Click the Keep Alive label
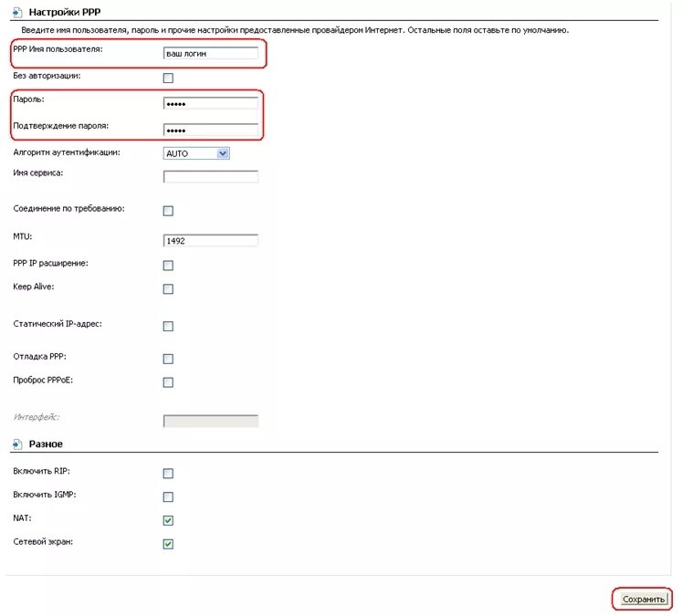This screenshot has height=616, width=682. click(34, 287)
